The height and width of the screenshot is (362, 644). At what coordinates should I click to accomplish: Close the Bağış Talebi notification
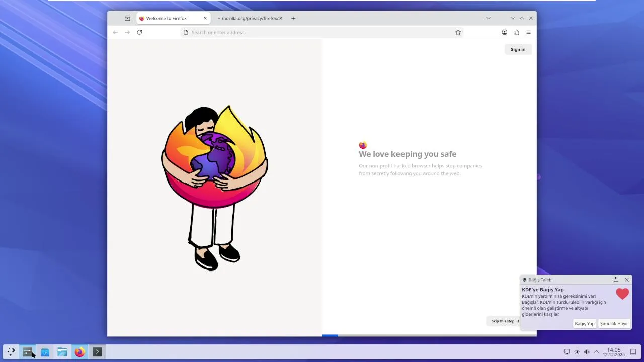627,280
